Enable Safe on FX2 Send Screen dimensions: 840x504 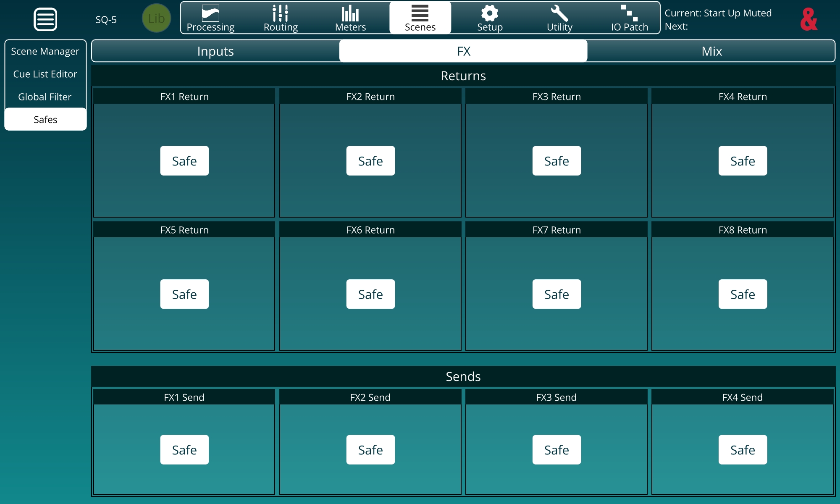pyautogui.click(x=370, y=450)
